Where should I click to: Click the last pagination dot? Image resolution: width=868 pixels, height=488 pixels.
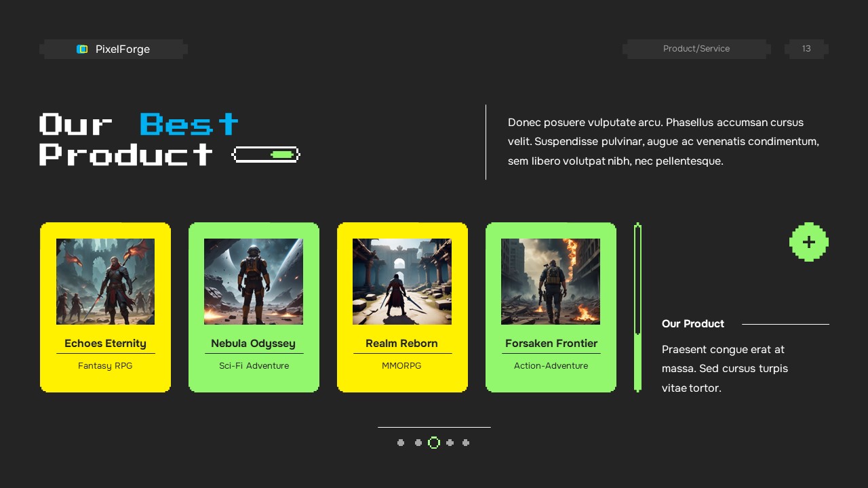[466, 443]
